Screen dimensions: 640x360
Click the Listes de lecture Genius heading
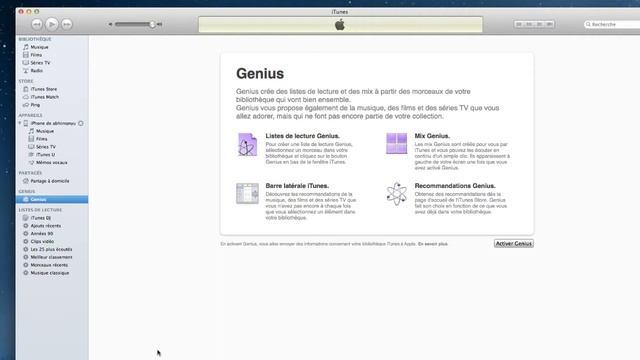302,136
